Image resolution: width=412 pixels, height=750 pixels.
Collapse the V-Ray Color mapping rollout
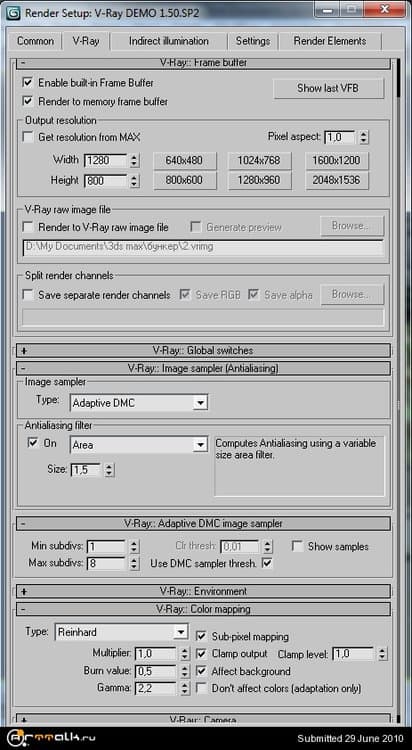pyautogui.click(x=203, y=609)
